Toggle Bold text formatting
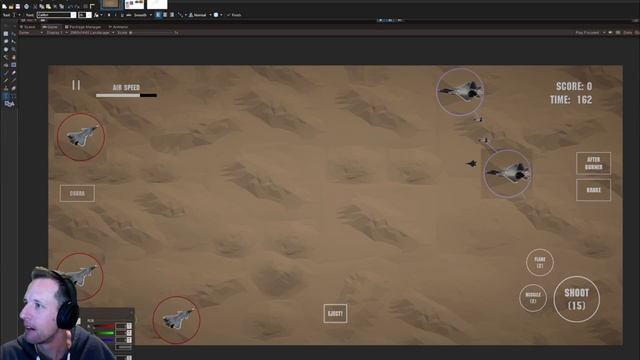640x360 pixels. pyautogui.click(x=109, y=15)
